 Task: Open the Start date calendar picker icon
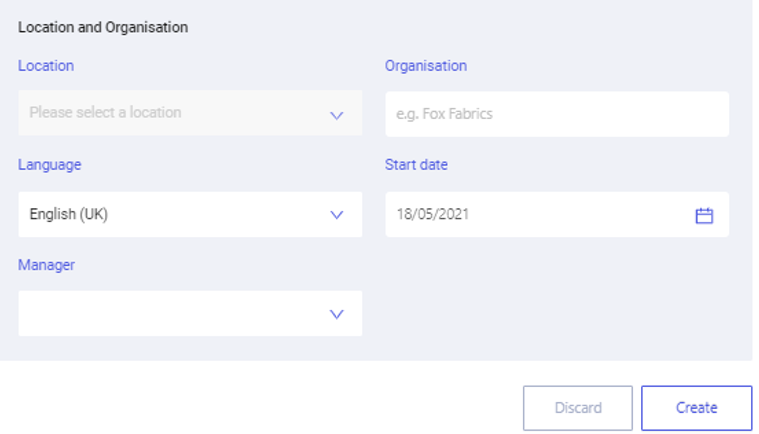click(x=704, y=215)
